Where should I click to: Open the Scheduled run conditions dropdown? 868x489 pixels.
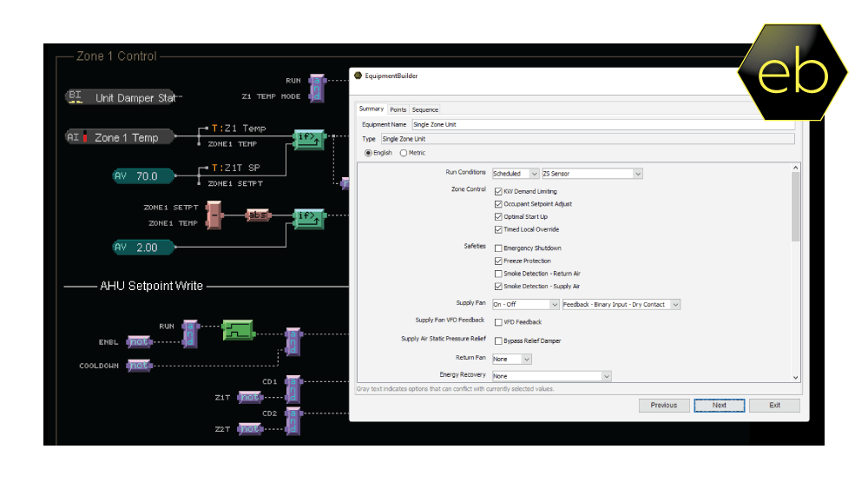(516, 174)
